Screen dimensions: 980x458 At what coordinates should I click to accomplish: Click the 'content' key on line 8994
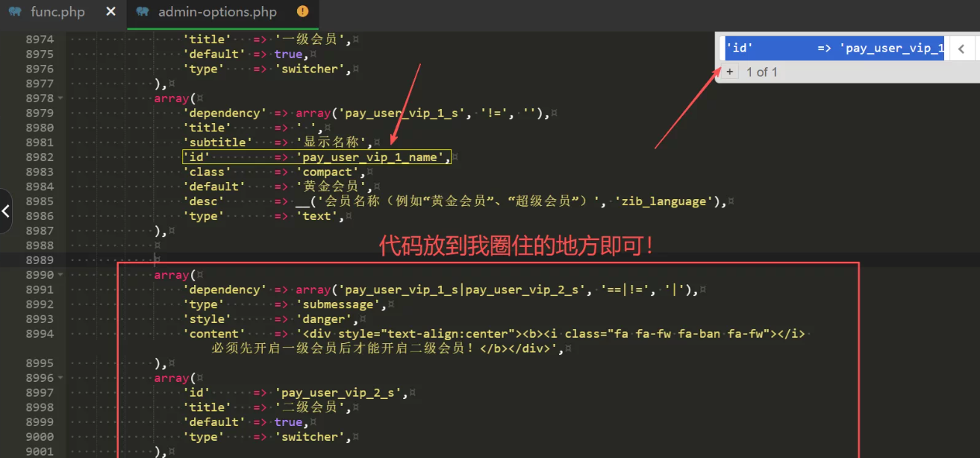pyautogui.click(x=213, y=334)
